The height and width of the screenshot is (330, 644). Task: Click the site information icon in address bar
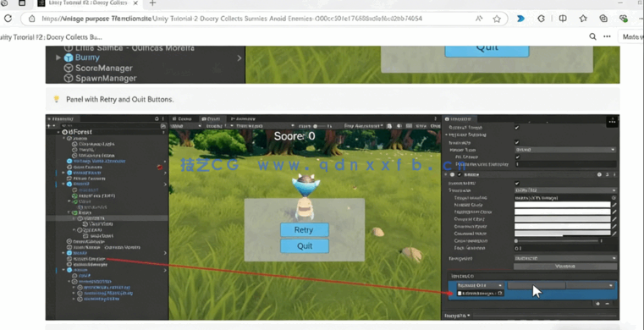click(32, 19)
